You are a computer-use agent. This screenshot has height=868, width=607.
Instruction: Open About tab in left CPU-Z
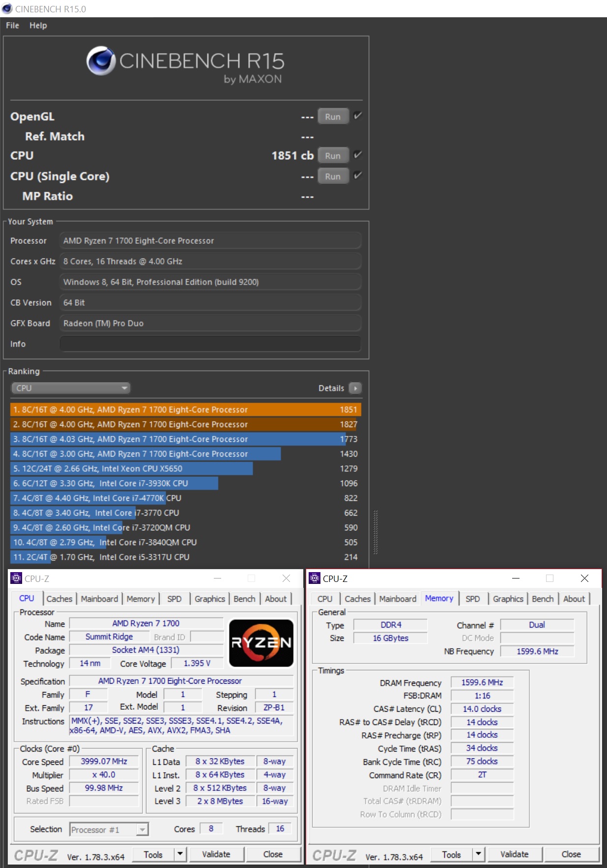tap(276, 599)
